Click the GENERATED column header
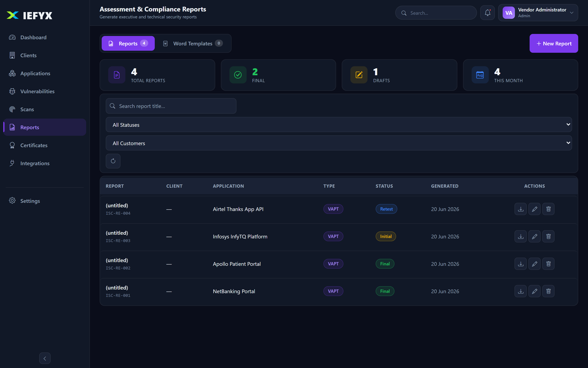588x368 pixels. [445, 186]
